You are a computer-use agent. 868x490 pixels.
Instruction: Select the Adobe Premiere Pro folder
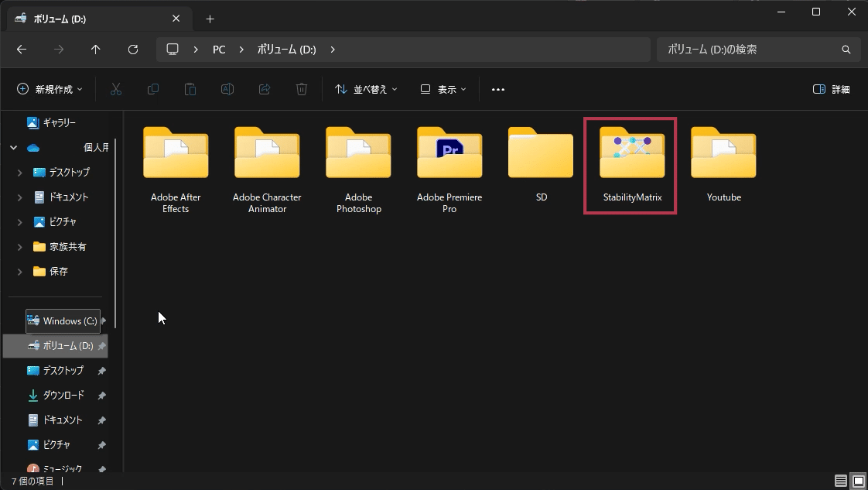449,170
